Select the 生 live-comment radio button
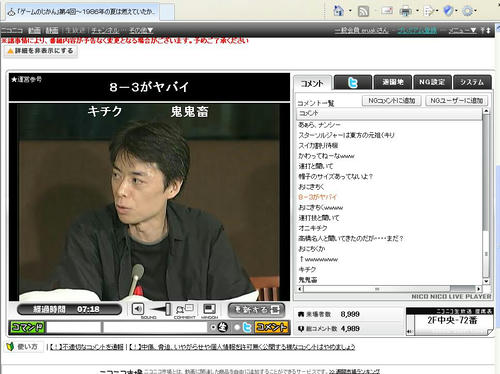This screenshot has height=374, width=500. [213, 327]
